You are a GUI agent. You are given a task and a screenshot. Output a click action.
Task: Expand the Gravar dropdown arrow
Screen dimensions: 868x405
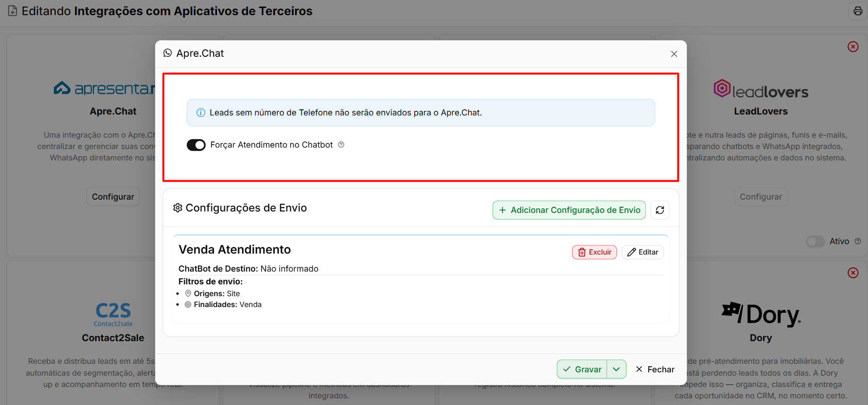616,369
